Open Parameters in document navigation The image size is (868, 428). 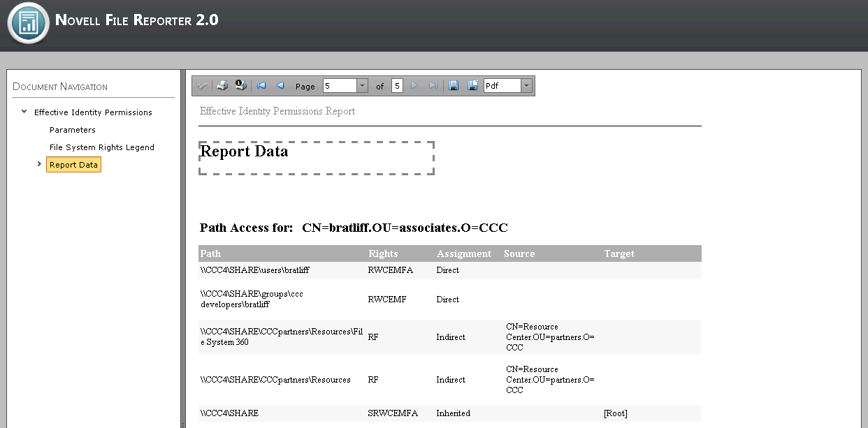pos(73,130)
